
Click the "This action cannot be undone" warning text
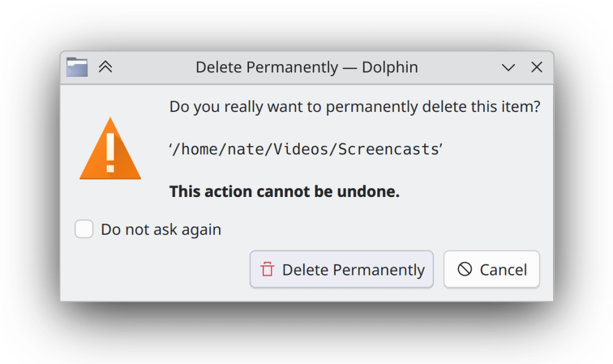pos(284,192)
